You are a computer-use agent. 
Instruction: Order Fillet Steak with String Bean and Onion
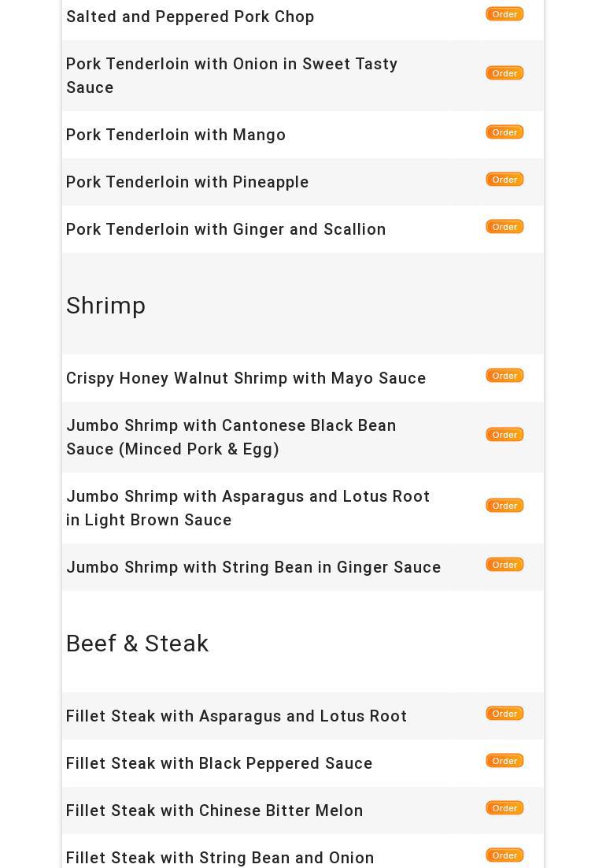coord(504,855)
